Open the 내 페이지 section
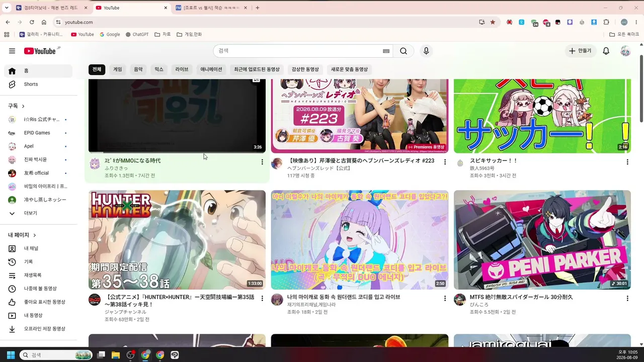The height and width of the screenshot is (362, 644). [22, 235]
